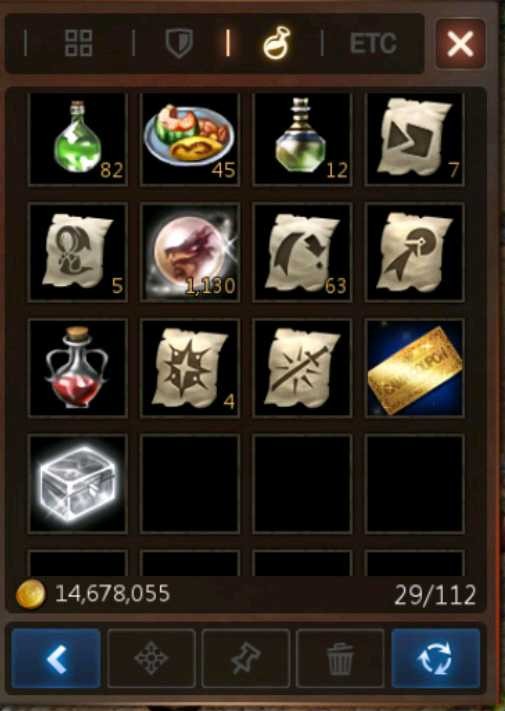Select the golden coupon ticket item

[x=414, y=368]
